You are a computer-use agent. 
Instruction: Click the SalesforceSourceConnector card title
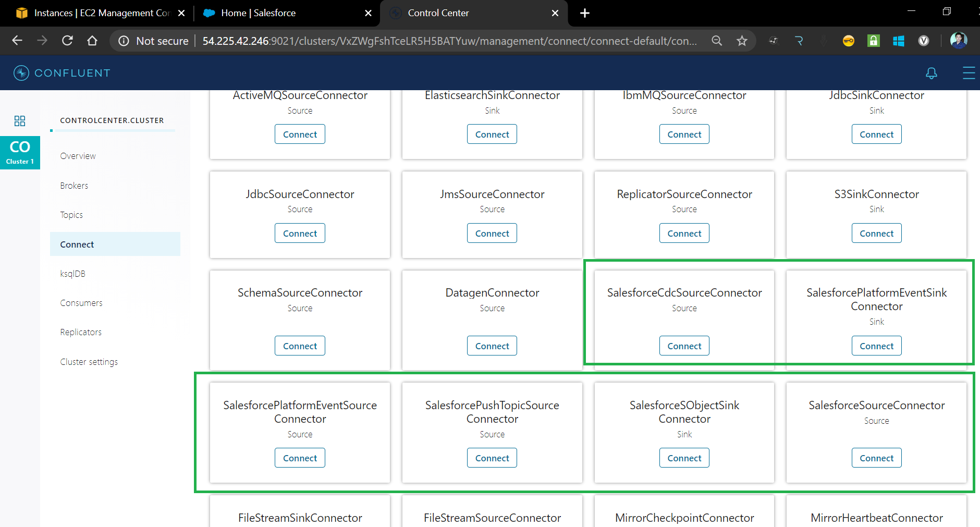tap(877, 405)
